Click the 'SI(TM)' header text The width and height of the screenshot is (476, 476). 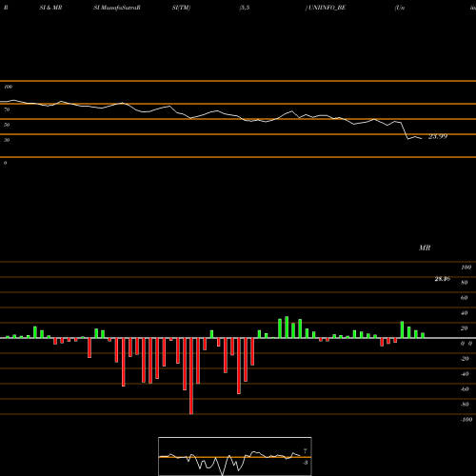[181, 8]
